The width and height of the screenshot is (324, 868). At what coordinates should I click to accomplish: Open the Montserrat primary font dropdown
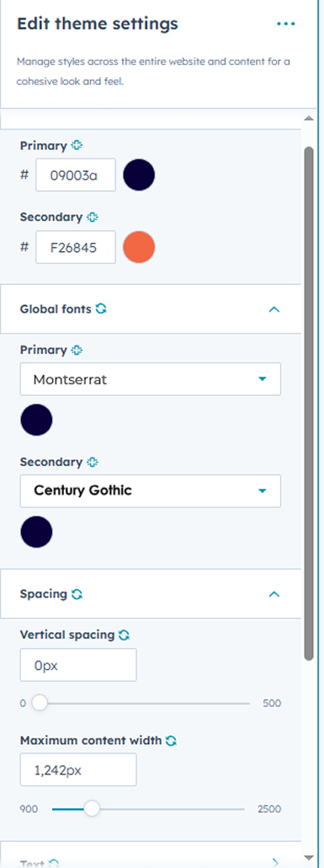click(x=151, y=379)
